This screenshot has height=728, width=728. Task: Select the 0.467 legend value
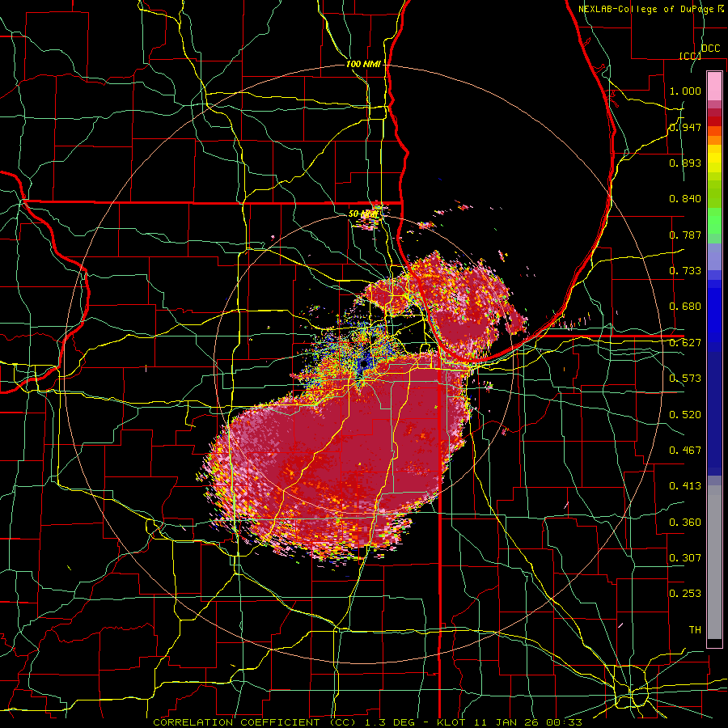click(685, 451)
